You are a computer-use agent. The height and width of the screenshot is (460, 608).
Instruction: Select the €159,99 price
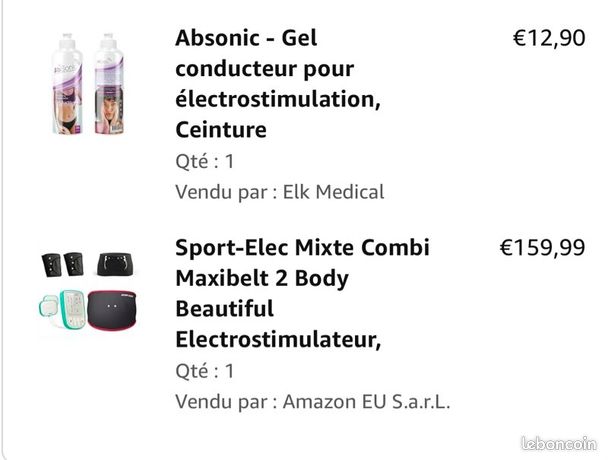pos(542,247)
